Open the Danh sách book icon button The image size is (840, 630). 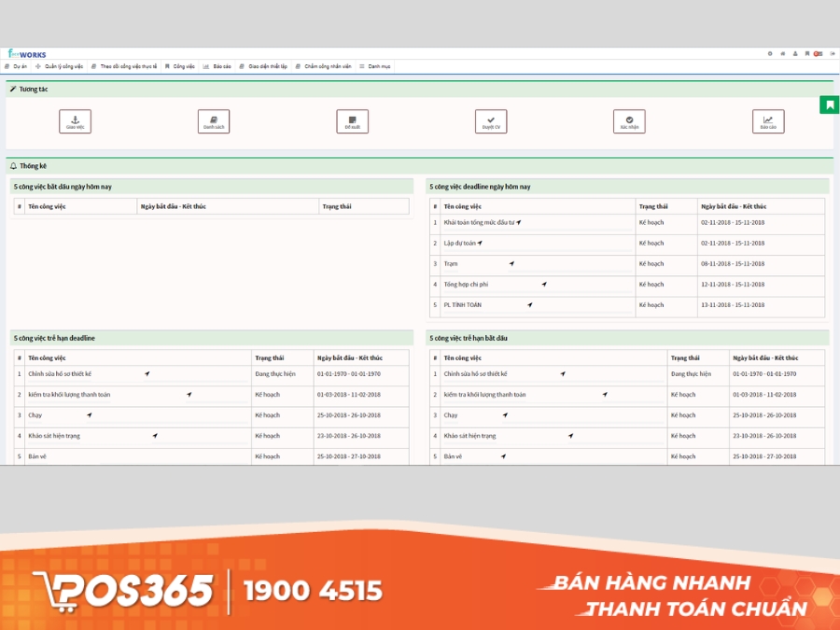pyautogui.click(x=214, y=121)
